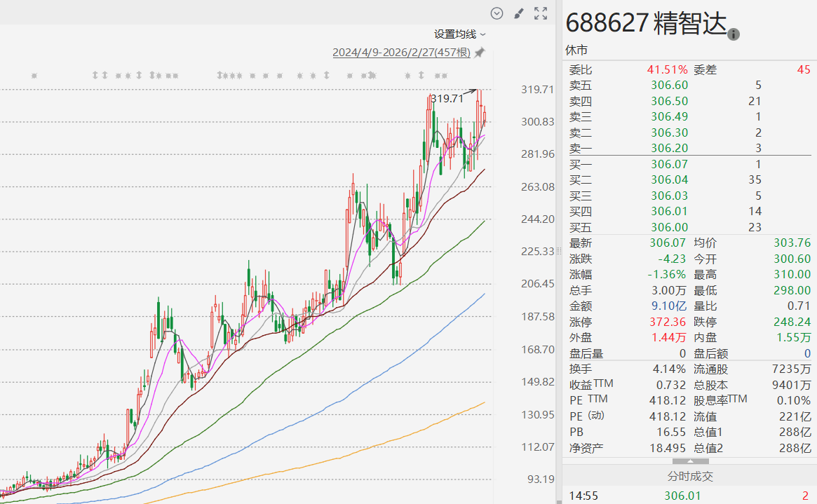The width and height of the screenshot is (817, 504).
Task: Click the 卖五 price 306.60
Action: (669, 85)
